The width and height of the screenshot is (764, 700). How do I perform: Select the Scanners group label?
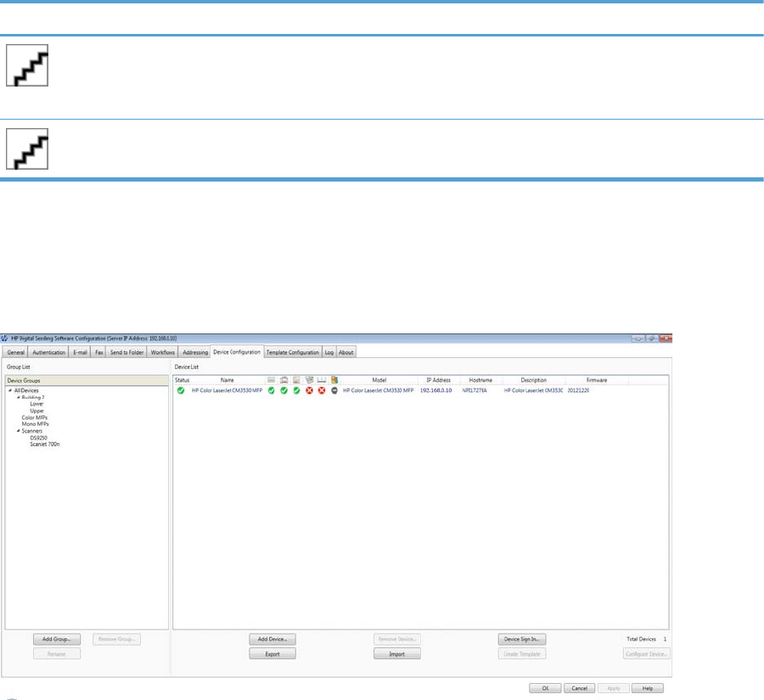click(x=31, y=431)
